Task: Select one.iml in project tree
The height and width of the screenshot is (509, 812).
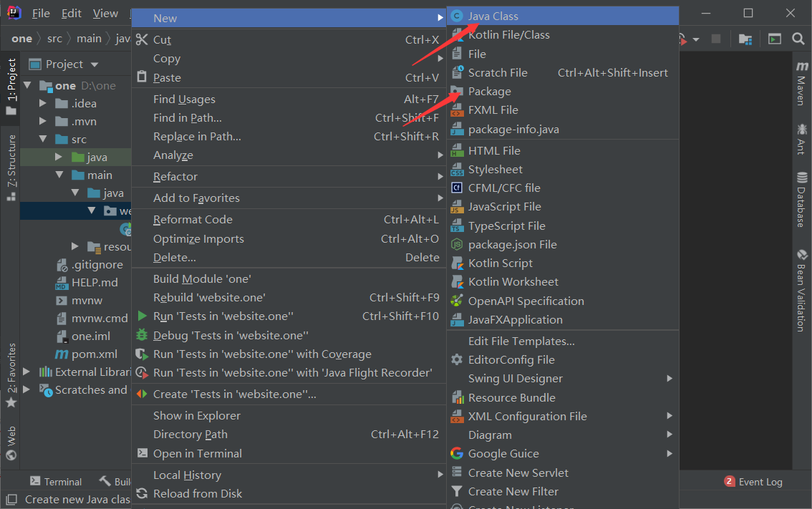Action: [91, 336]
